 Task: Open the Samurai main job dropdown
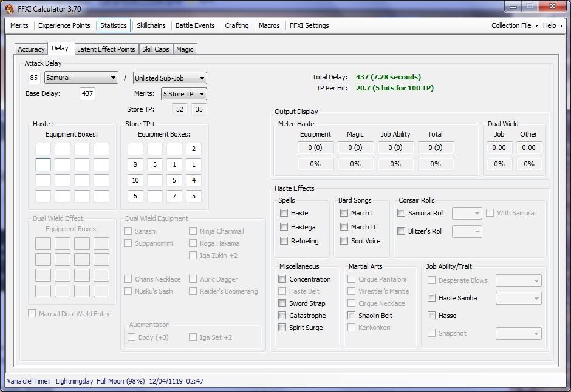coord(81,78)
